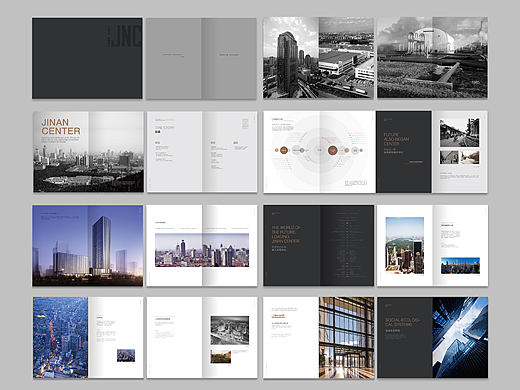Open the night aerial city photo

tap(60, 337)
